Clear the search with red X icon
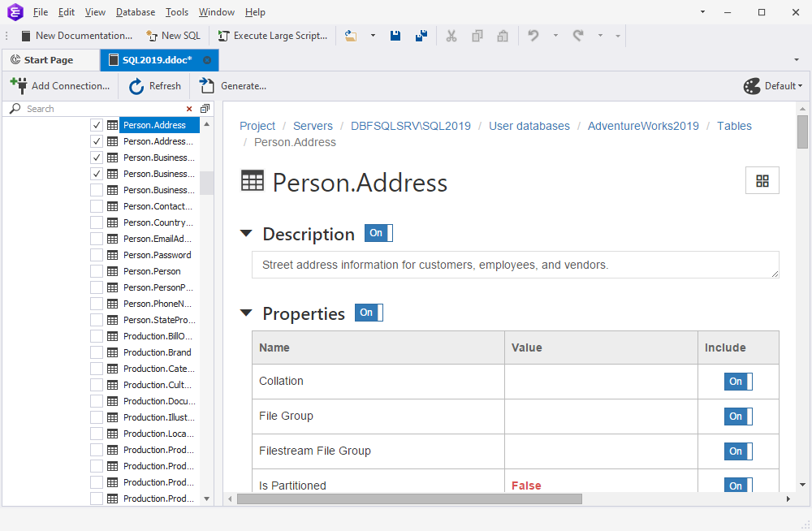 pyautogui.click(x=189, y=109)
